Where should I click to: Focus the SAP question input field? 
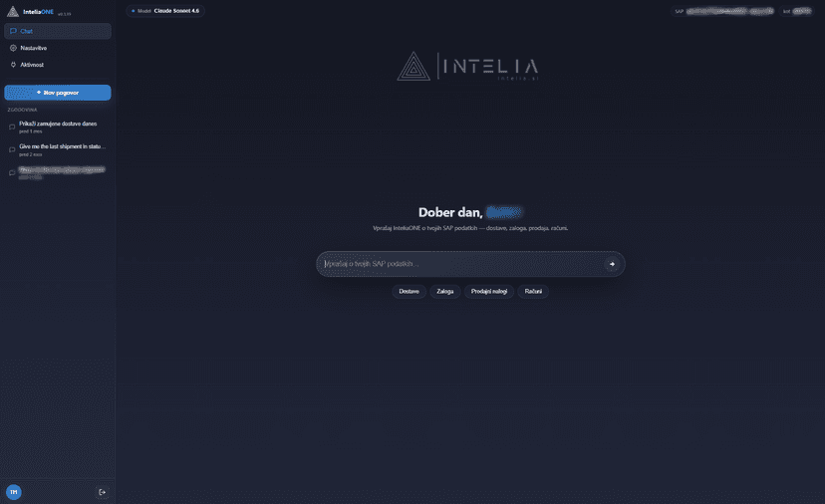(x=460, y=264)
